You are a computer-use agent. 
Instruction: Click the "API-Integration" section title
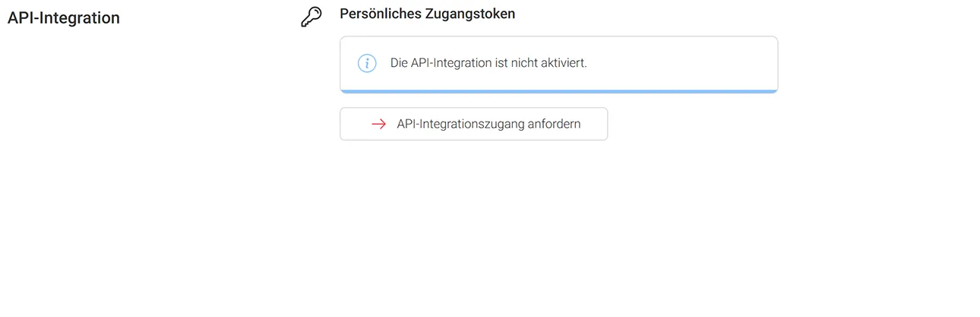[64, 18]
